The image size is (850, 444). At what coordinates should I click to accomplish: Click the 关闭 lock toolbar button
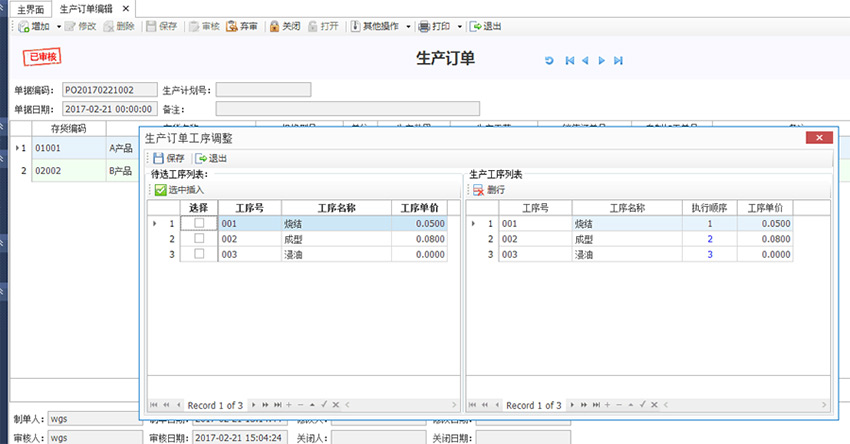[x=285, y=26]
